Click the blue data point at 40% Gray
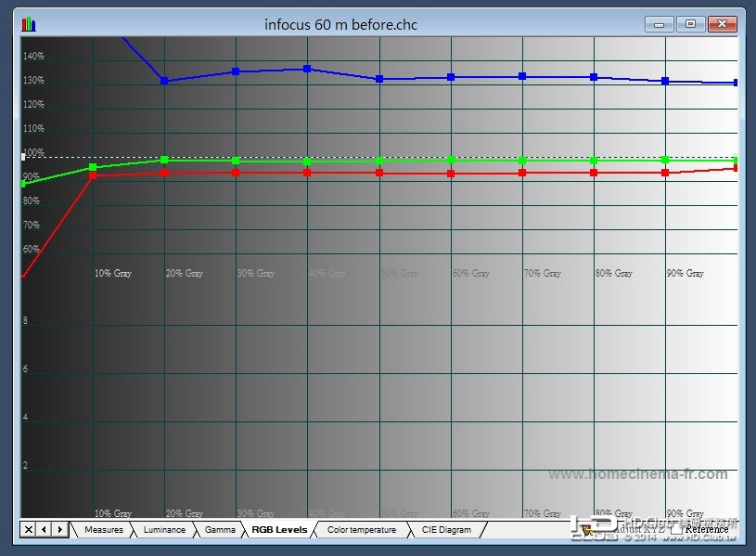Viewport: 756px width, 556px height. tap(307, 69)
